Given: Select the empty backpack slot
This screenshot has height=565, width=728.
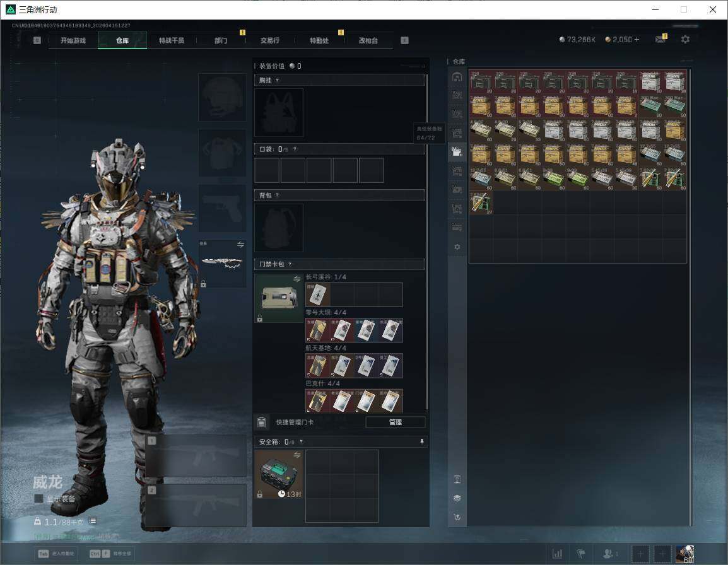Looking at the screenshot, I should [279, 228].
